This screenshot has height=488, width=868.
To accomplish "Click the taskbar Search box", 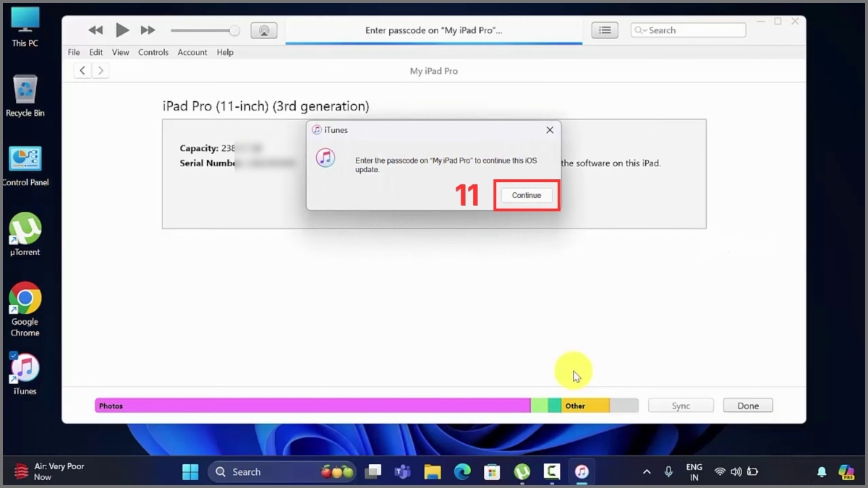I will [x=284, y=472].
